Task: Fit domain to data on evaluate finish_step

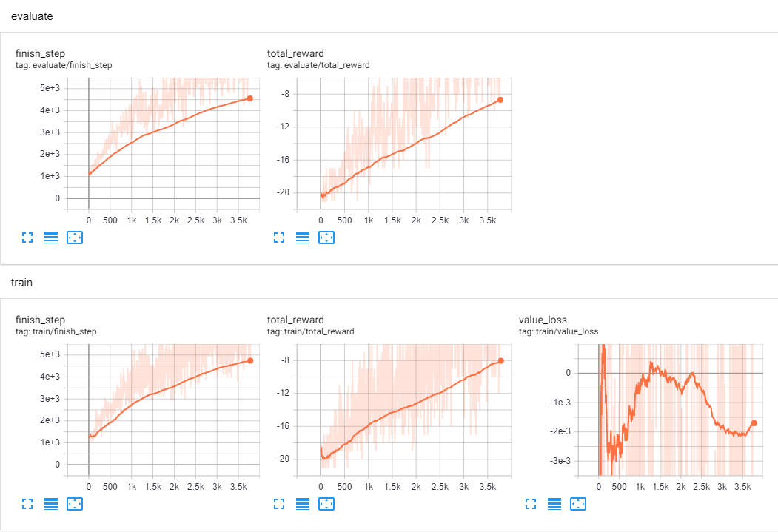Action: pos(75,238)
